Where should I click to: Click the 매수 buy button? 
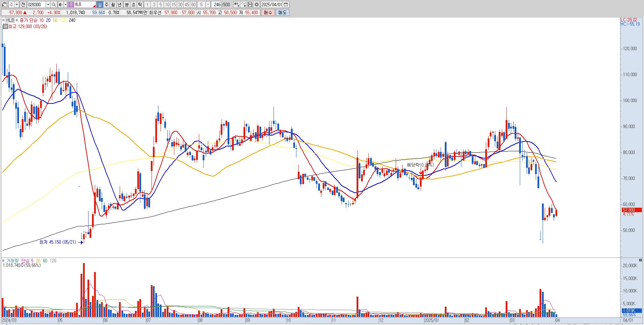coord(268,12)
